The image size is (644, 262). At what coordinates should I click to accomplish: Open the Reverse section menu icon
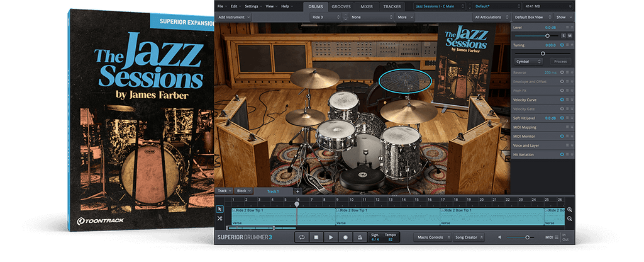567,72
